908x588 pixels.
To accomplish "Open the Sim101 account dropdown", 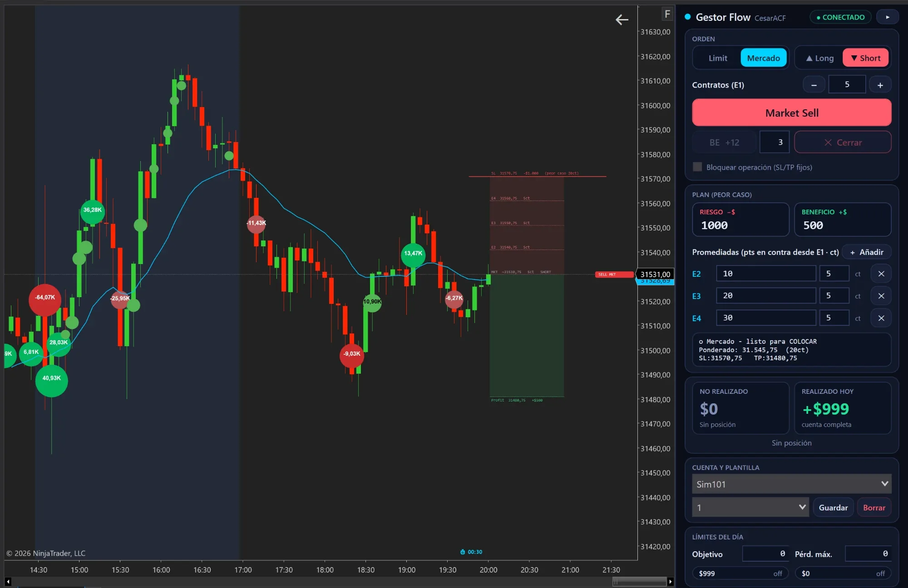I will point(792,484).
